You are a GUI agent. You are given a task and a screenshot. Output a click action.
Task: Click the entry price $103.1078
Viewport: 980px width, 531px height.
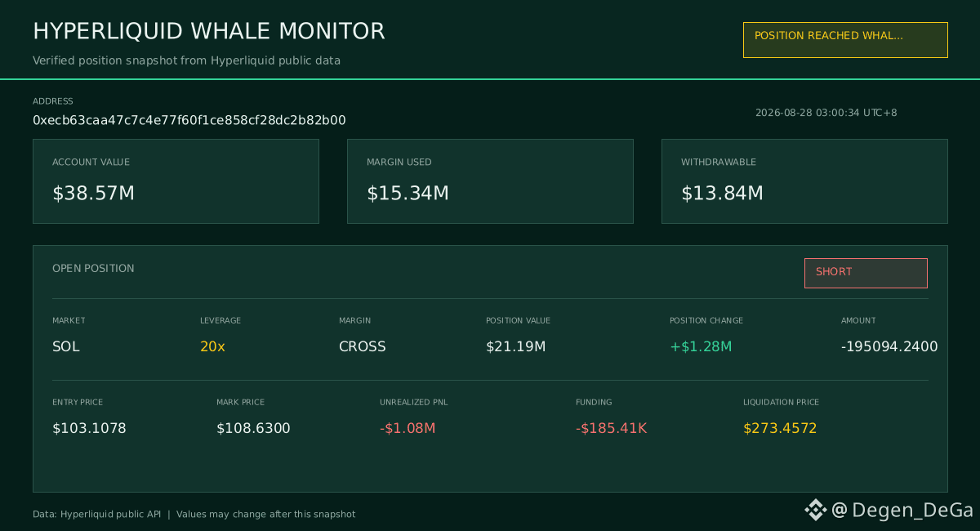point(90,428)
